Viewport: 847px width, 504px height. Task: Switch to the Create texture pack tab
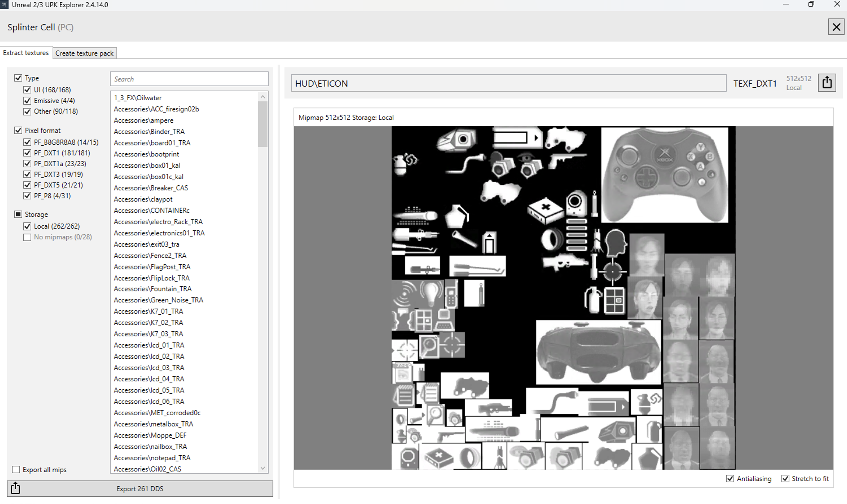(x=84, y=53)
